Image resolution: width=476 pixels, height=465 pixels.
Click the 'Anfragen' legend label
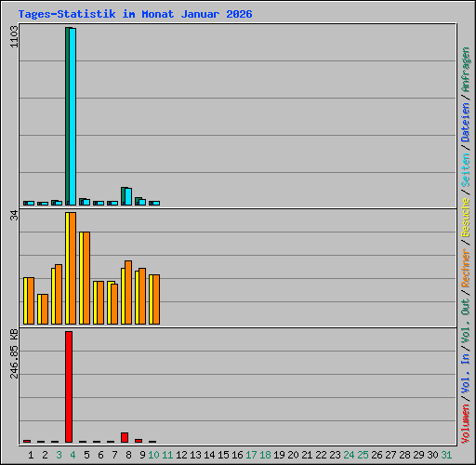point(466,70)
